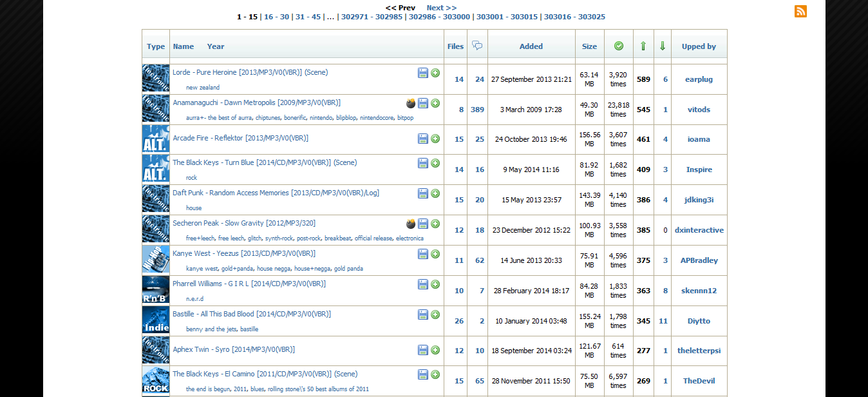
Task: Download The Black Keys - Turn Blue torrent file
Action: point(423,163)
